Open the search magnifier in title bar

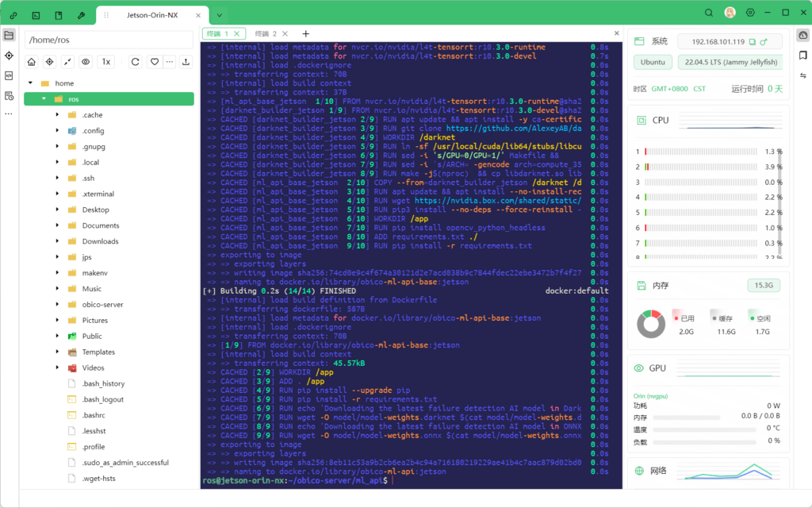point(709,13)
